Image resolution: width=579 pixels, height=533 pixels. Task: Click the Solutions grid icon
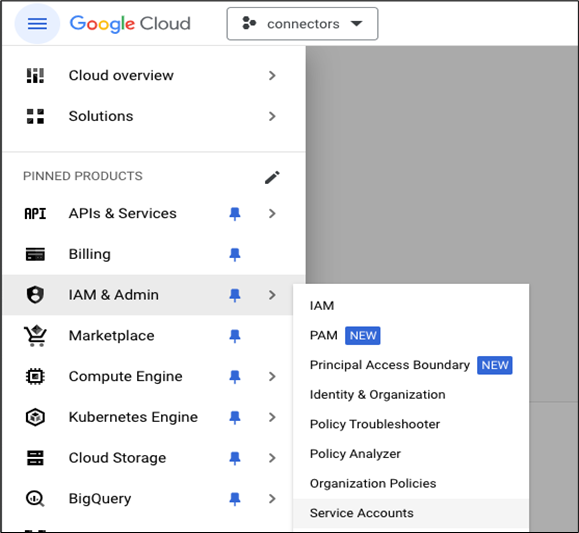coord(35,116)
